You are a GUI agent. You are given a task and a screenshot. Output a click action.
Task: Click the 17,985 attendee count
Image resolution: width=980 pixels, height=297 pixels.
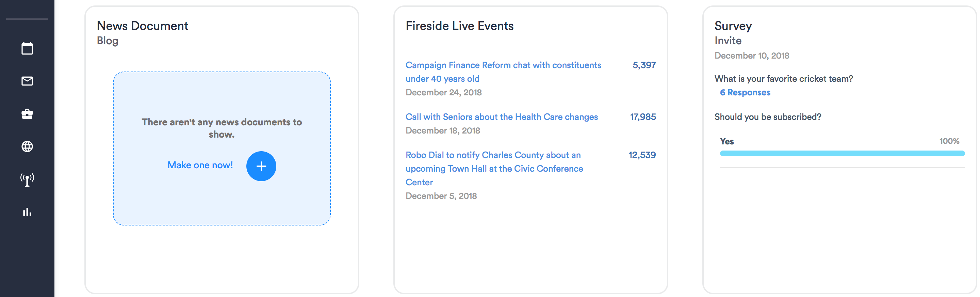643,117
